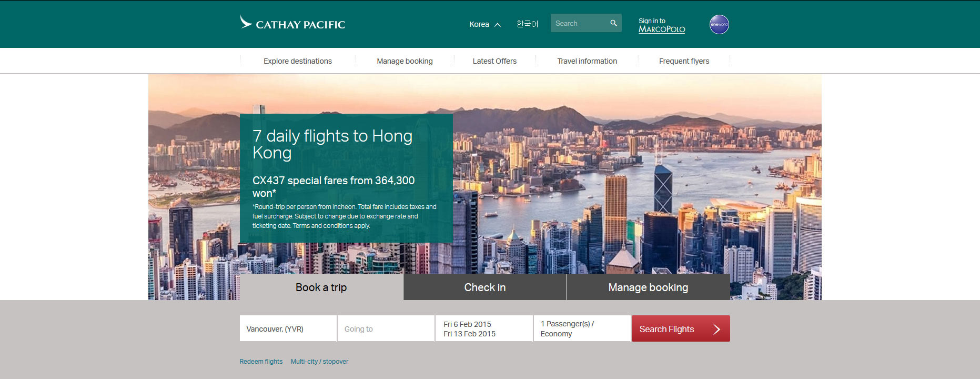Open the oneworld alliance logo
This screenshot has height=379, width=980.
coord(719,24)
